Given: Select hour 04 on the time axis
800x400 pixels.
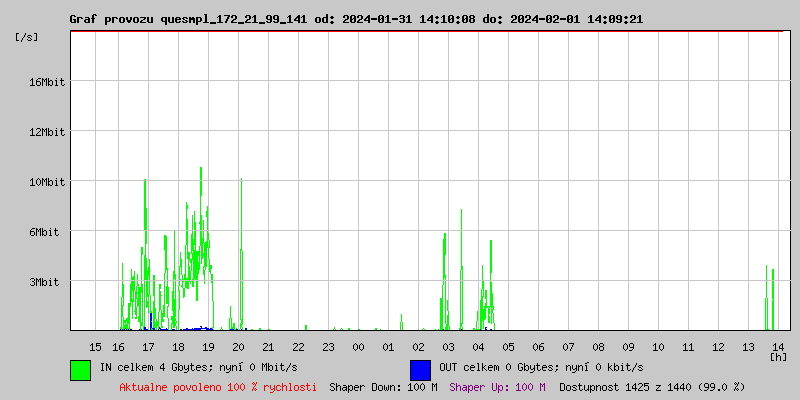Looking at the screenshot, I should [x=478, y=346].
